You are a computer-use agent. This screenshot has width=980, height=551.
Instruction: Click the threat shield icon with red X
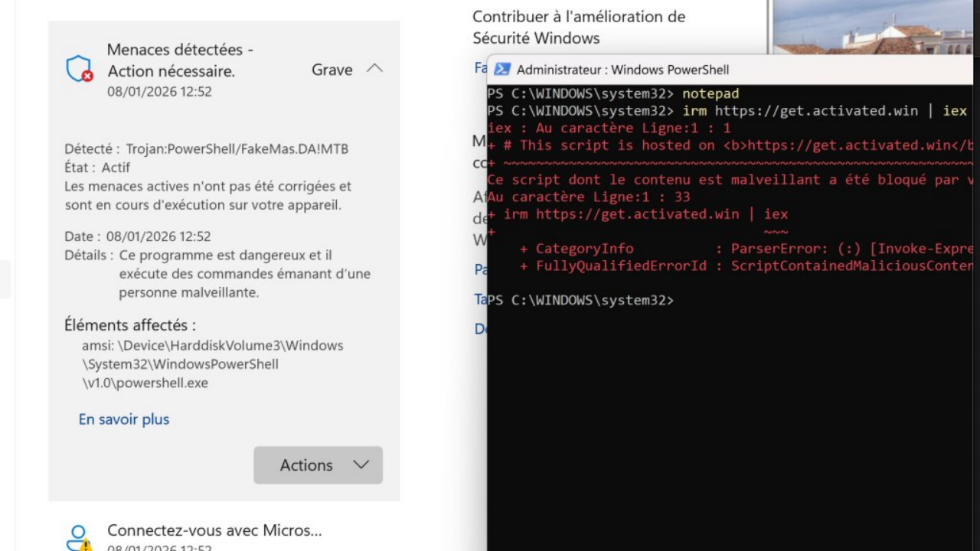[79, 70]
